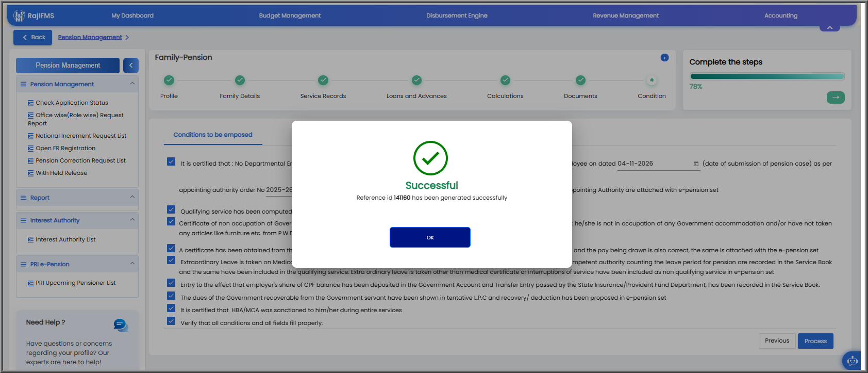
Task: Confirm the Successful dialog with OK
Action: 430,237
